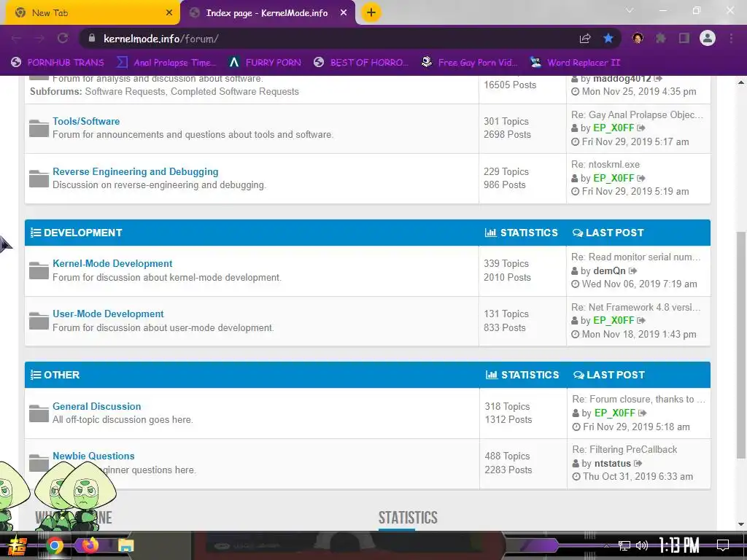Open the Kernel-Mode Development forum
Screen dimensions: 747x560
[x=112, y=263]
